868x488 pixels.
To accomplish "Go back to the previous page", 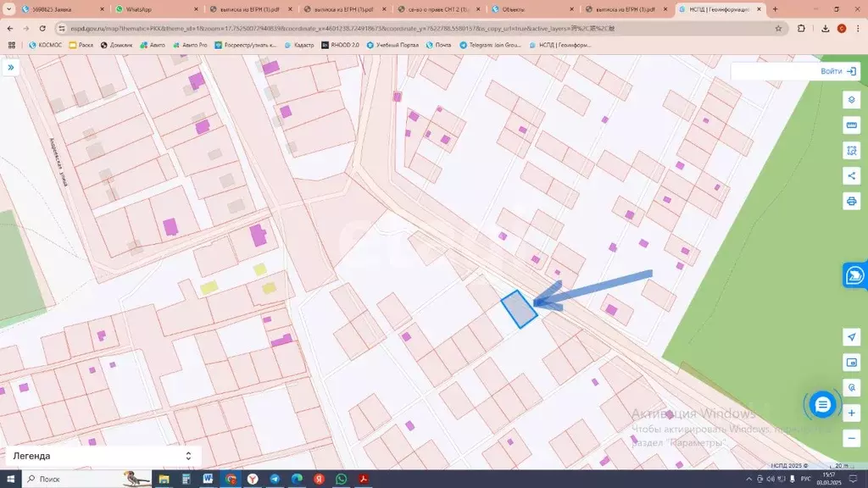I will [x=10, y=28].
